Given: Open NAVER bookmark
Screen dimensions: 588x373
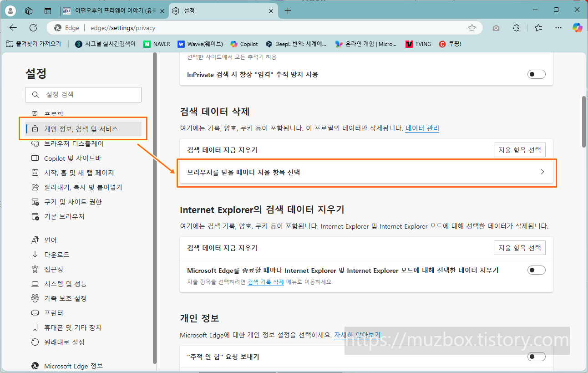Looking at the screenshot, I should point(157,44).
